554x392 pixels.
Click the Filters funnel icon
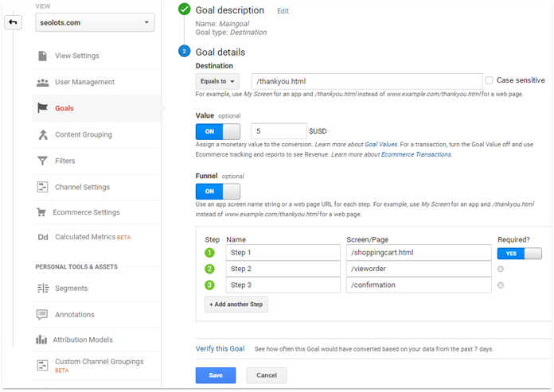(42, 161)
